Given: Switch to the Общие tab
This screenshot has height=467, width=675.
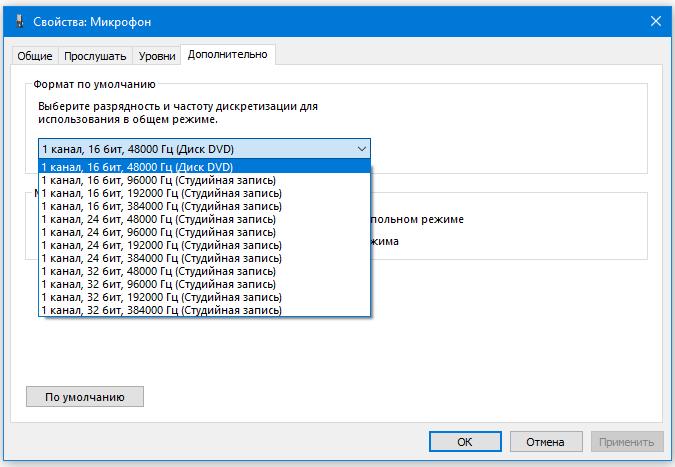Looking at the screenshot, I should 34,56.
